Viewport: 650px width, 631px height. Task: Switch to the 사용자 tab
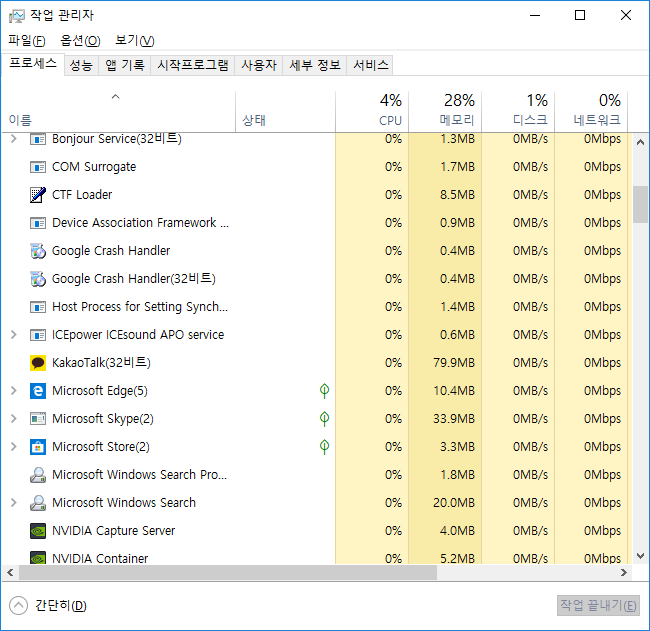259,66
